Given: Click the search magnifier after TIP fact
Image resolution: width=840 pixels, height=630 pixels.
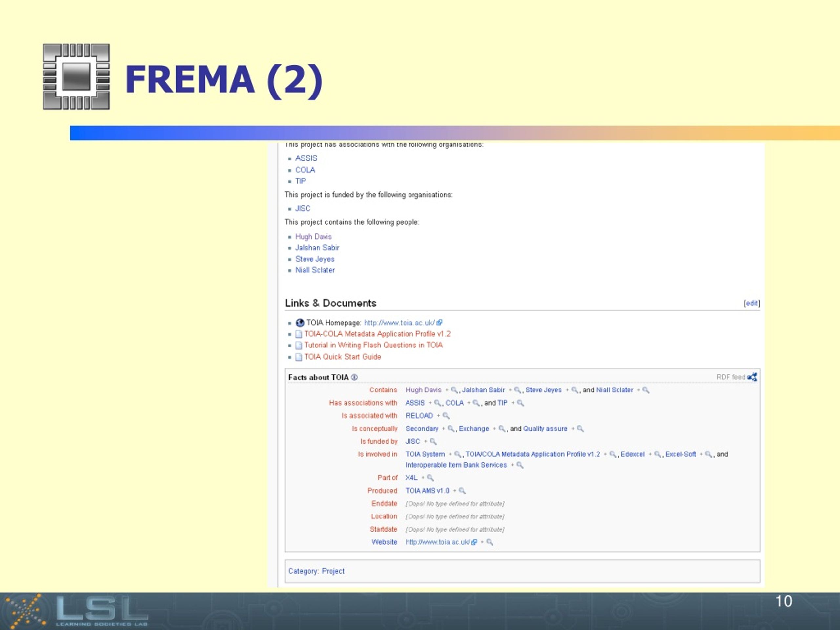Looking at the screenshot, I should tap(521, 403).
